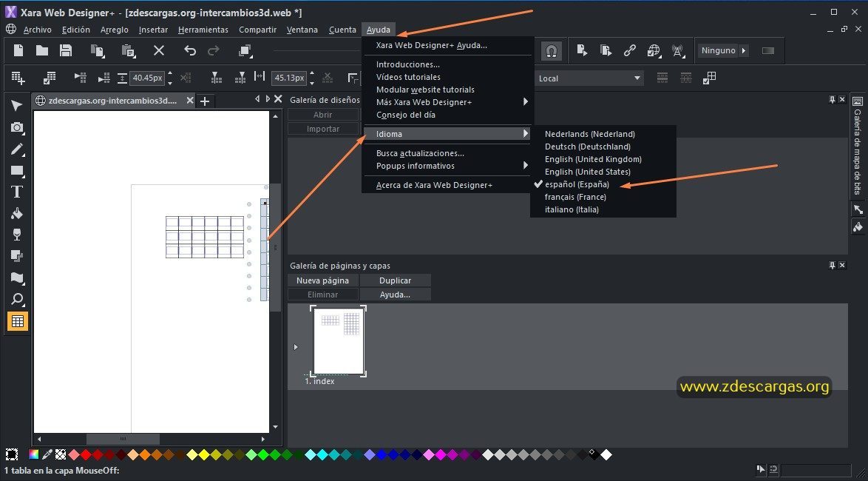Select the Fill bucket tool
This screenshot has width=868, height=481.
[17, 213]
